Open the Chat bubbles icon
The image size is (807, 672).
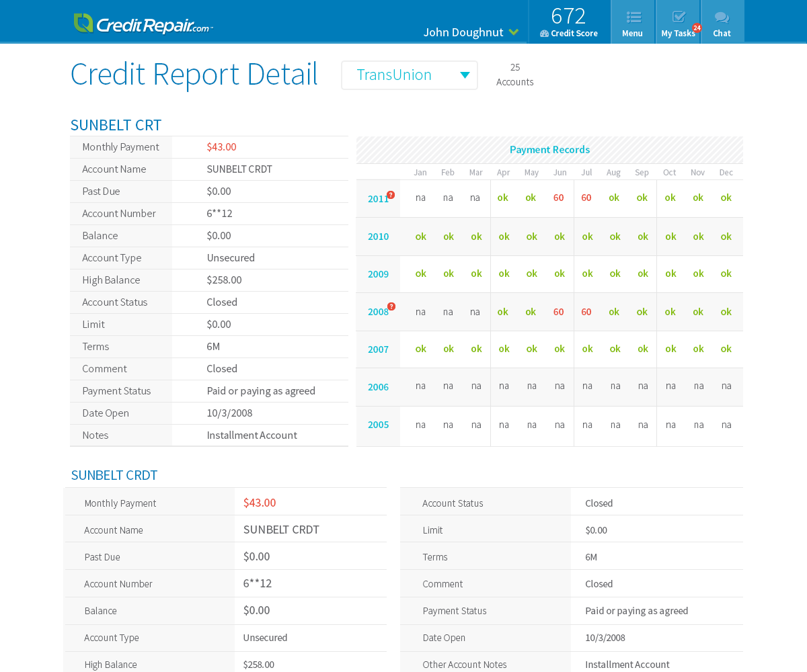tap(722, 17)
